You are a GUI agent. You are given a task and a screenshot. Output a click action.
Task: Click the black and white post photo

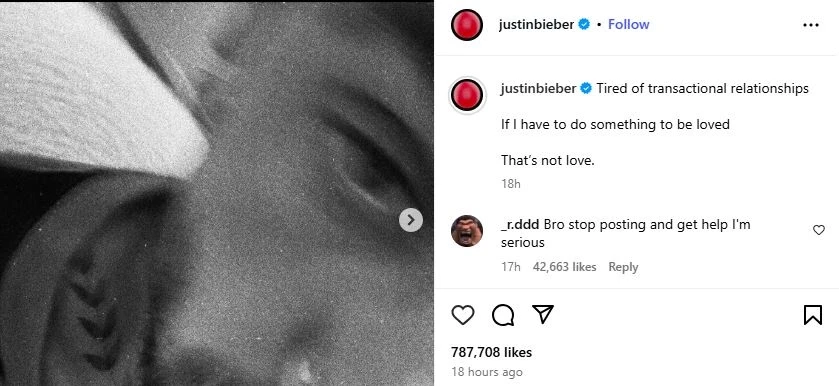click(x=217, y=193)
